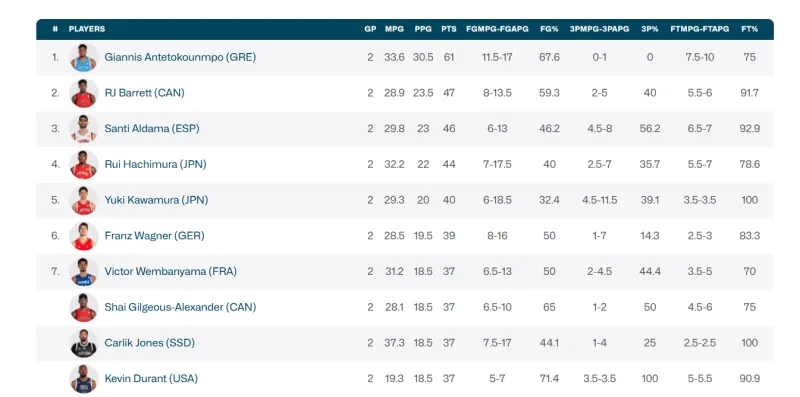Click RJ Barrett's headshot photo
This screenshot has width=800, height=397.
pos(83,93)
